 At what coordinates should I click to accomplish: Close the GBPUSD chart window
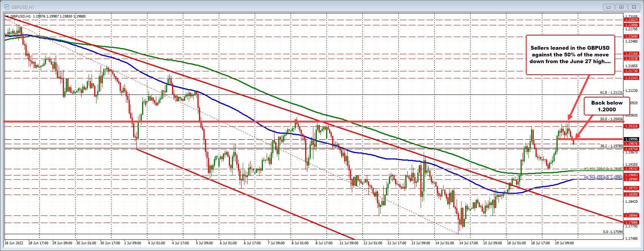pos(634,7)
